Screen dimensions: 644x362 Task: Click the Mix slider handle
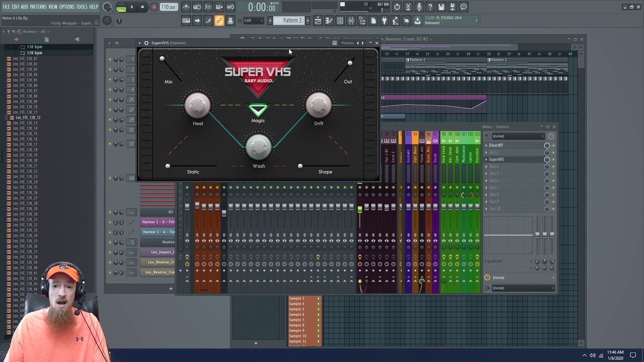point(162,59)
